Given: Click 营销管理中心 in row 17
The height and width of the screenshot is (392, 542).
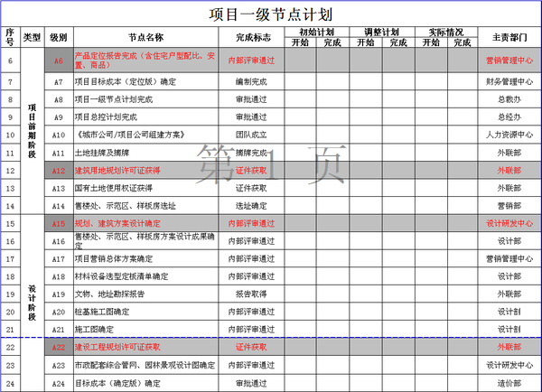Looking at the screenshot, I should point(509,258).
